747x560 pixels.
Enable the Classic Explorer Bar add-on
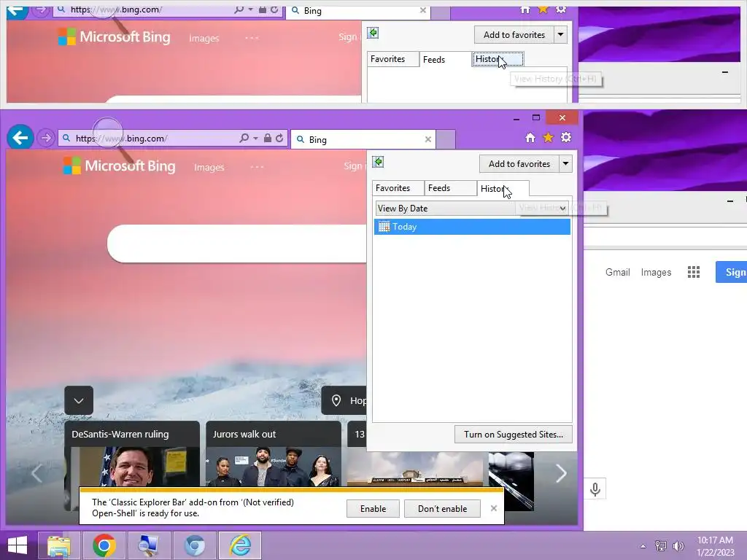coord(373,508)
